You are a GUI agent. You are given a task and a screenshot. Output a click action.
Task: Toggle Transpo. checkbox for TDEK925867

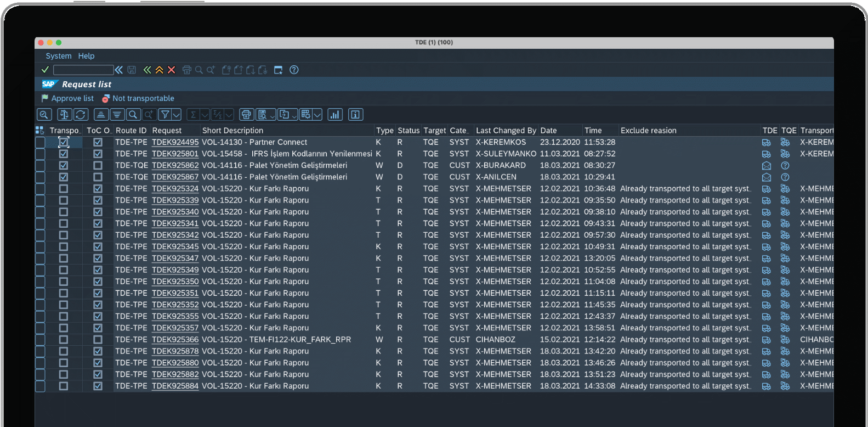64,177
